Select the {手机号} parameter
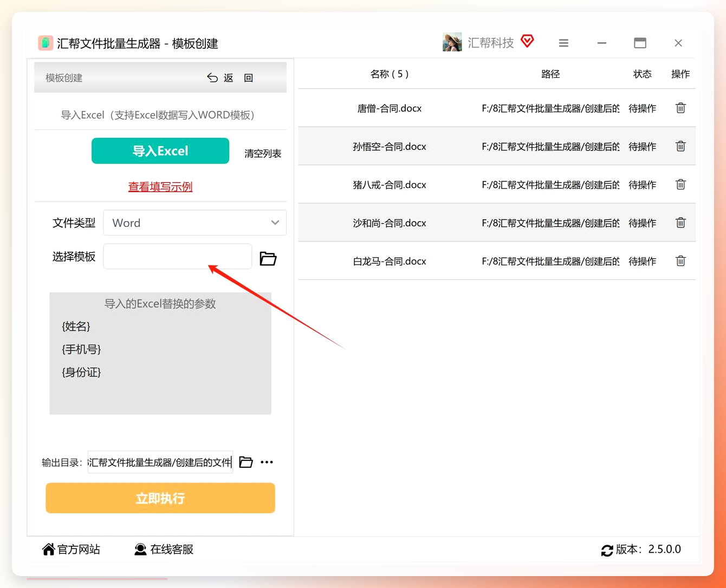This screenshot has height=588, width=726. [x=81, y=349]
